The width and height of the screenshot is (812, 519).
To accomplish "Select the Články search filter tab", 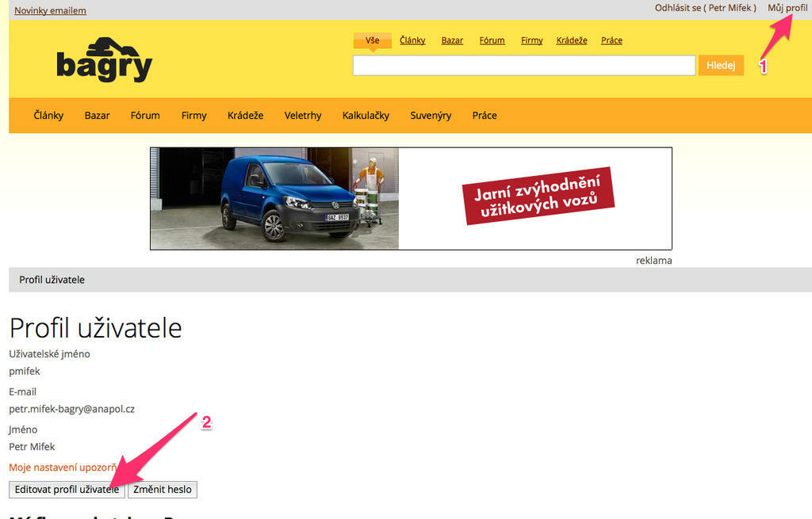I will coord(412,40).
